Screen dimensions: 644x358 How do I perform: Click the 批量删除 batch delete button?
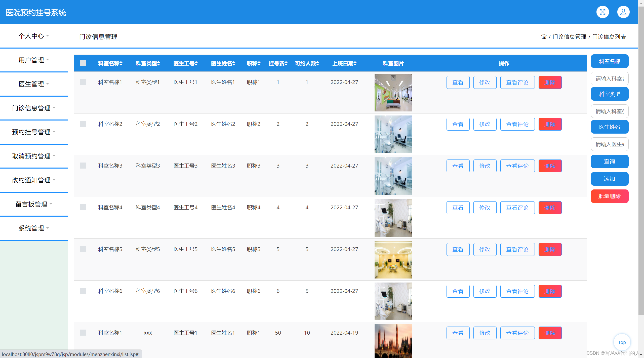(x=610, y=196)
